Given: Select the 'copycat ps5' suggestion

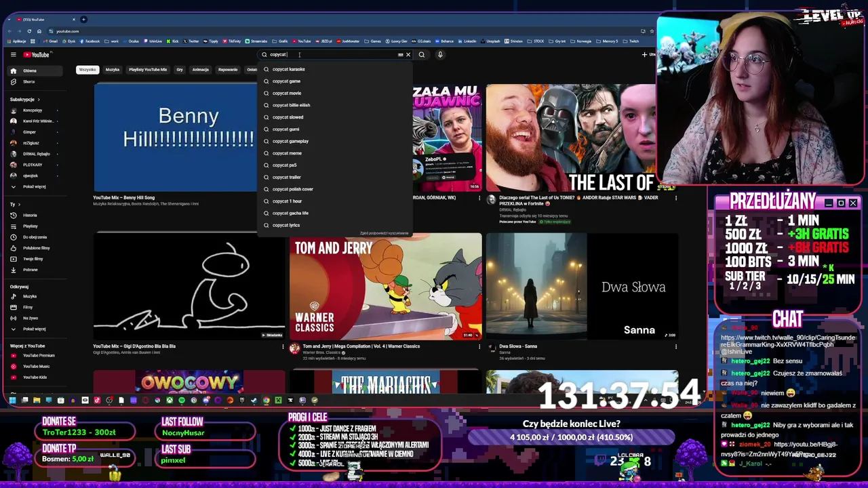Looking at the screenshot, I should point(336,165).
